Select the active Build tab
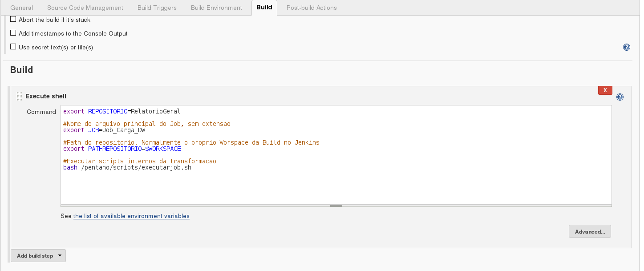The width and height of the screenshot is (644, 271). pos(264,8)
